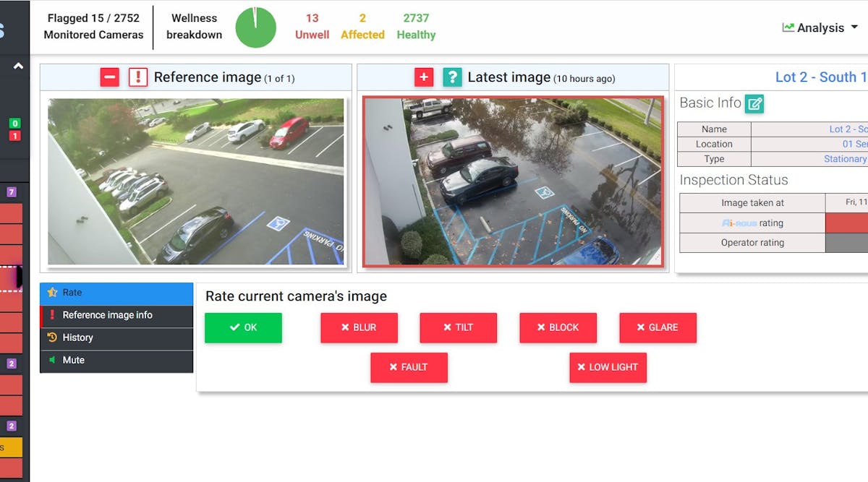
Task: Flag the latest image for GLARE
Action: pyautogui.click(x=658, y=327)
